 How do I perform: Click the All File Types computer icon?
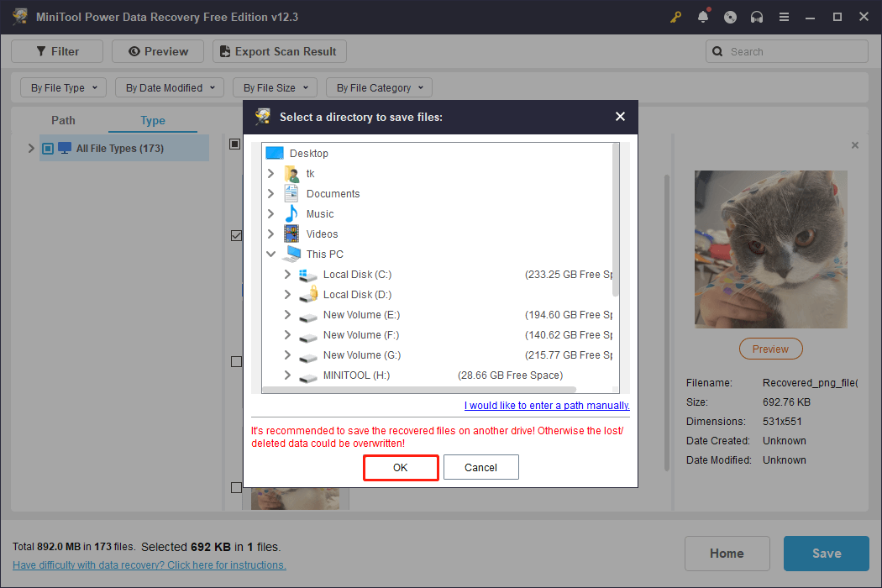[65, 148]
